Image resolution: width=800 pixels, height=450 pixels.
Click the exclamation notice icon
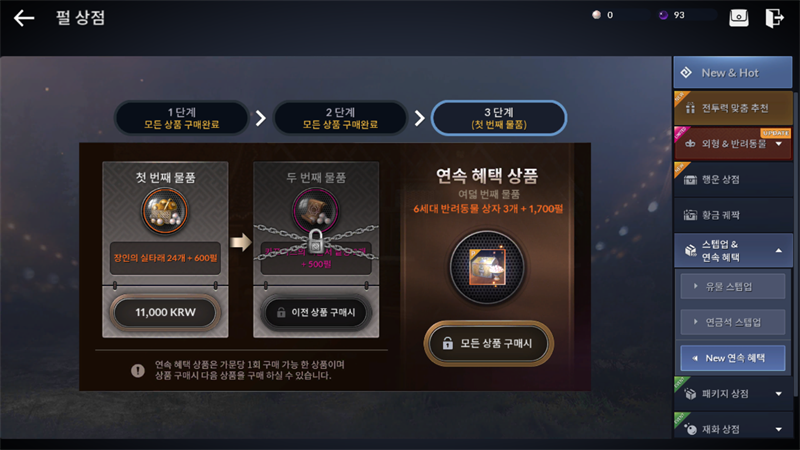pos(138,370)
